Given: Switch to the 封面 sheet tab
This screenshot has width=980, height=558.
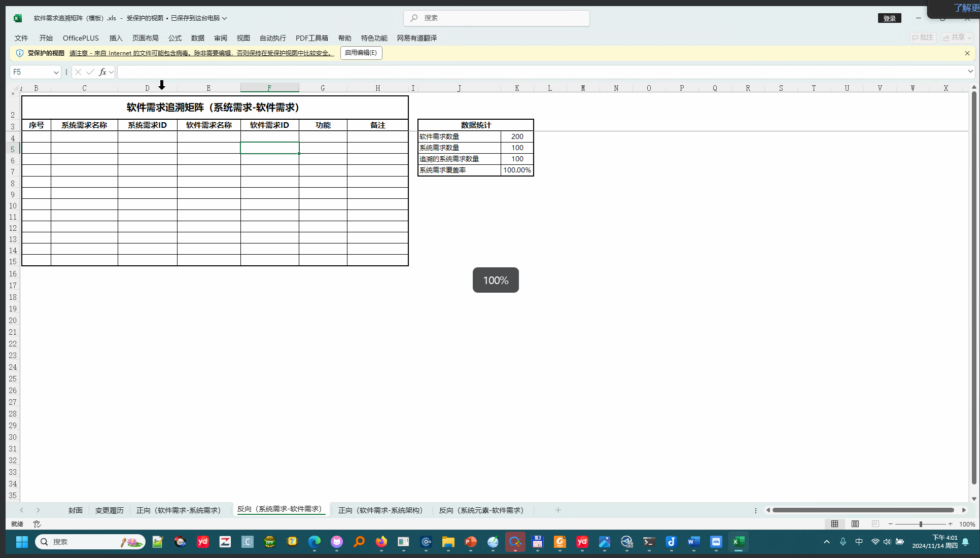Looking at the screenshot, I should click(76, 510).
